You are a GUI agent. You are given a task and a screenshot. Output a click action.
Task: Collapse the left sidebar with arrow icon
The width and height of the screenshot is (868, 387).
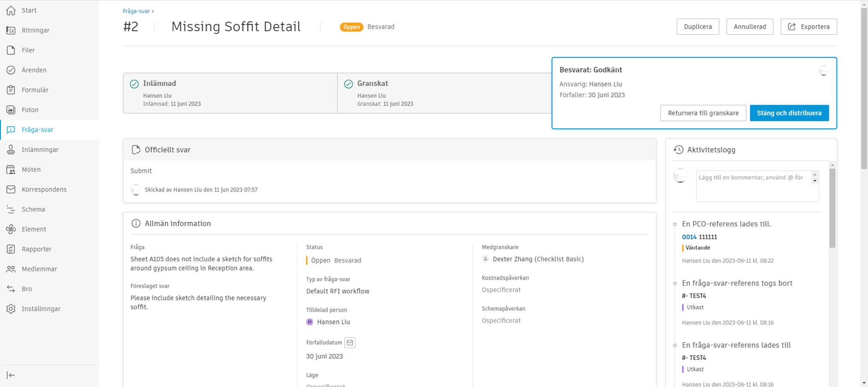point(11,375)
